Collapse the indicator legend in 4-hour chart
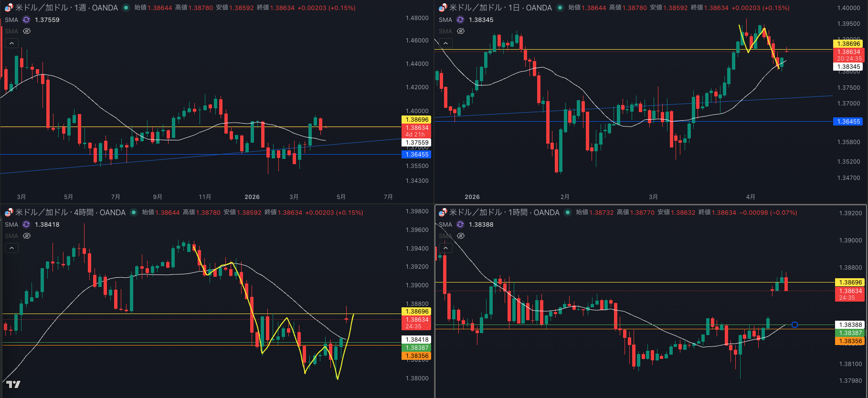The width and height of the screenshot is (868, 398). click(x=11, y=248)
